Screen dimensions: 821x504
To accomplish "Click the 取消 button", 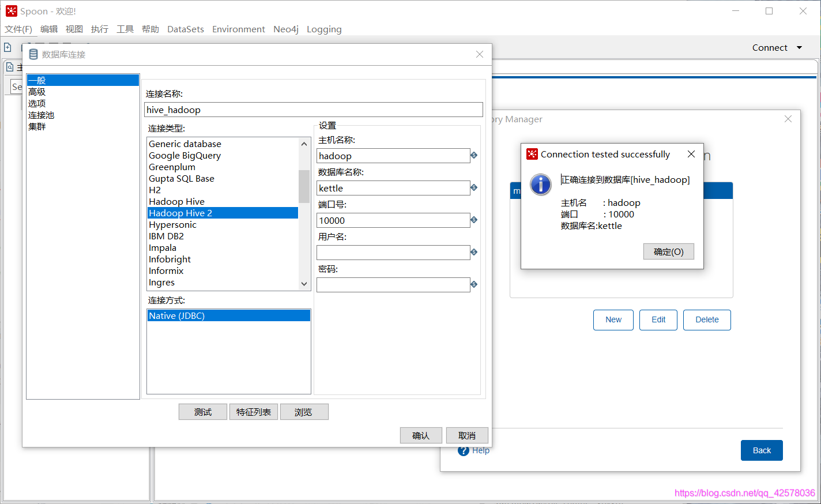I will pos(467,435).
